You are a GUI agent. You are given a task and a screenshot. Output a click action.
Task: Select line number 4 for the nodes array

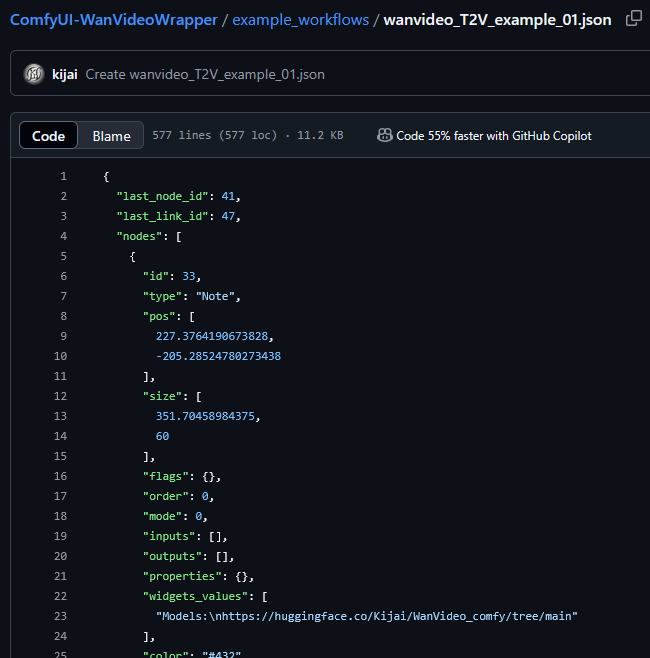63,236
